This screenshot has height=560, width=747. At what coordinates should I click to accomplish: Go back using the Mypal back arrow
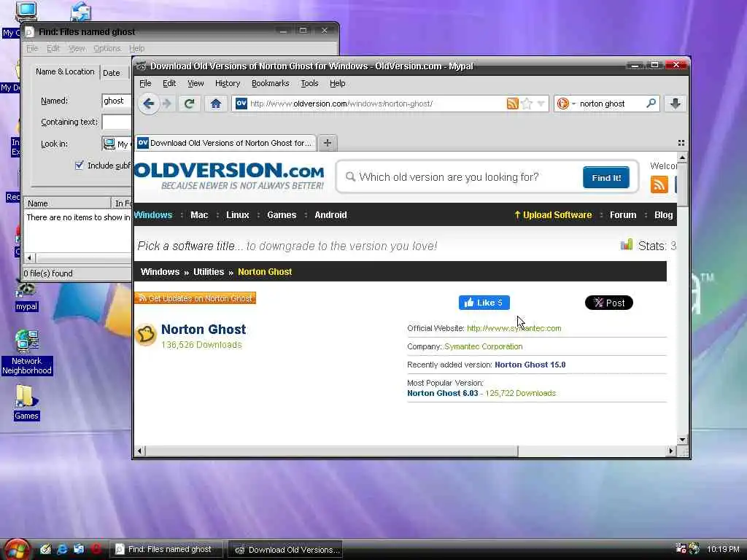(149, 104)
